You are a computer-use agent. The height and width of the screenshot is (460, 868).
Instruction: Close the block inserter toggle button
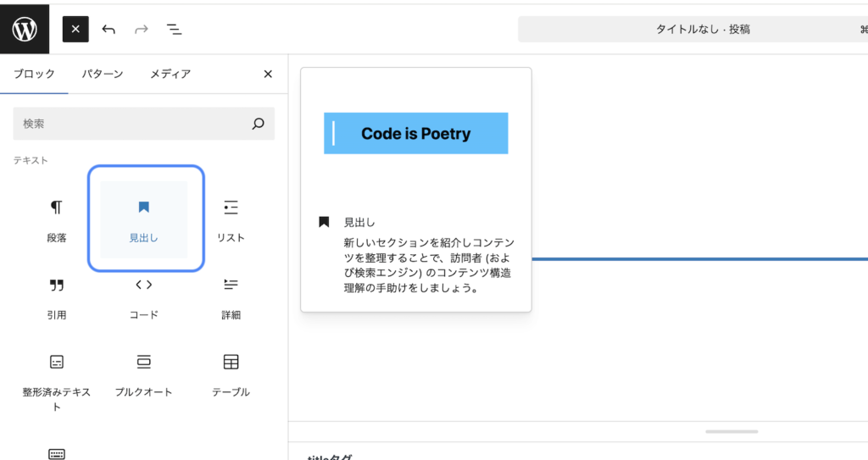click(75, 30)
